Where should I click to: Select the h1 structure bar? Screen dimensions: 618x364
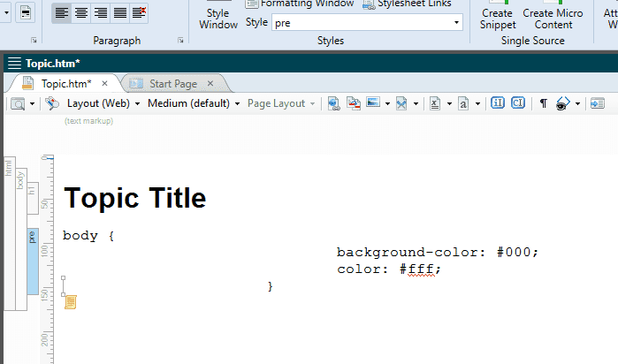[33, 198]
